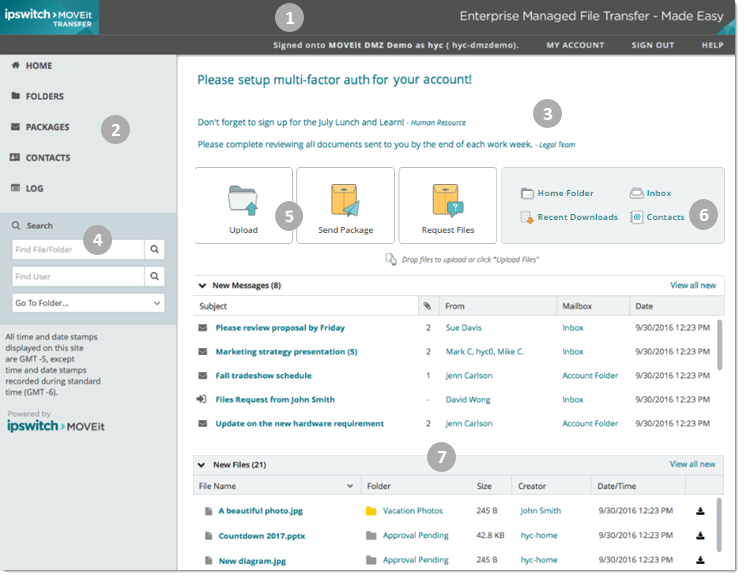Click search icon next to Find User
747x582 pixels.
pos(154,277)
